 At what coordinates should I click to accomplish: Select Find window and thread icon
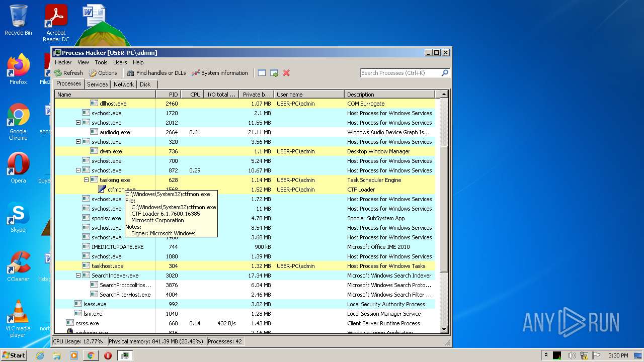[274, 73]
